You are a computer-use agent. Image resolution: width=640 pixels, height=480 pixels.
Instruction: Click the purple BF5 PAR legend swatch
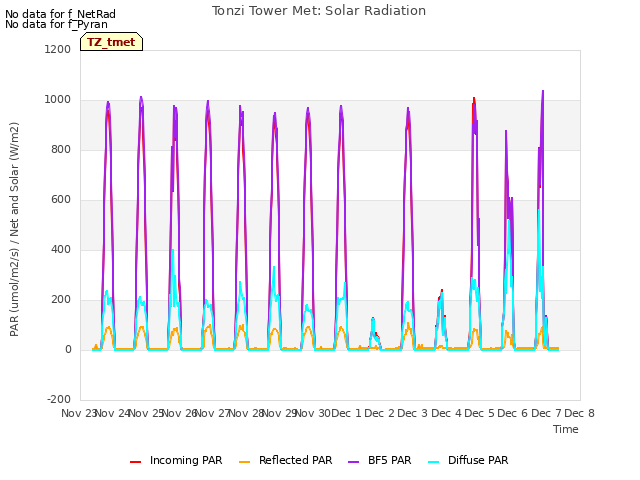pos(353,462)
